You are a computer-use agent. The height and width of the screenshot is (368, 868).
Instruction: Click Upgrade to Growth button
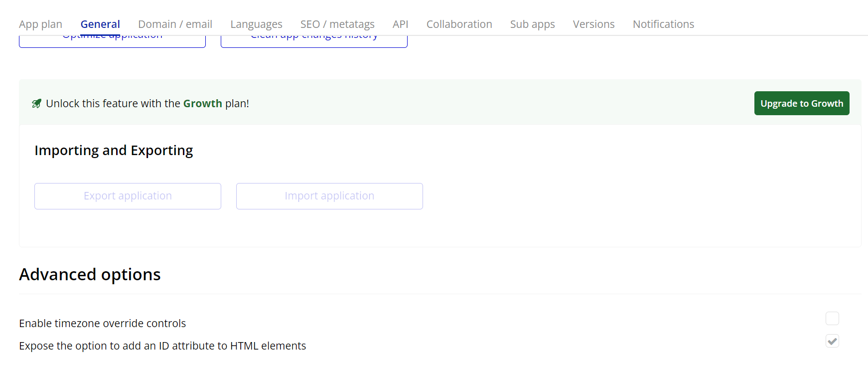pos(801,103)
